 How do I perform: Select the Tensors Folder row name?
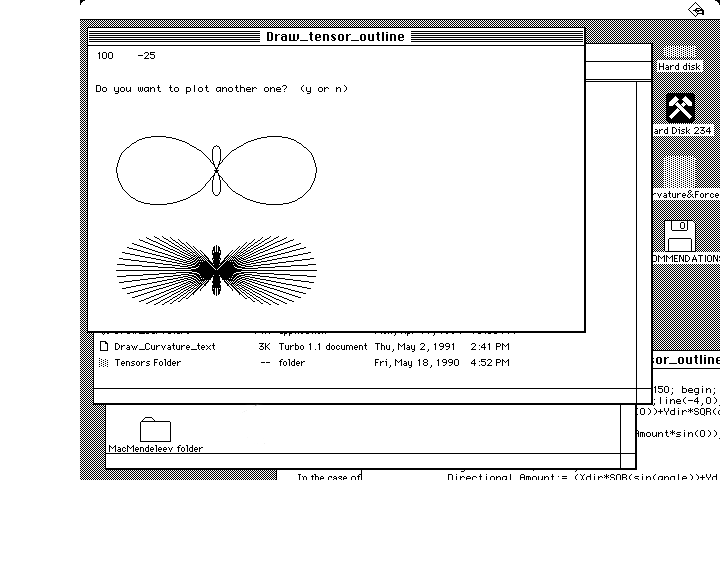click(147, 363)
